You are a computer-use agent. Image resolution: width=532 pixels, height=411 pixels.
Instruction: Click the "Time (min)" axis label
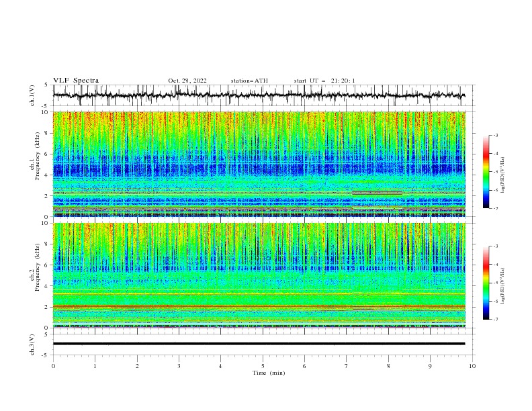[269, 373]
